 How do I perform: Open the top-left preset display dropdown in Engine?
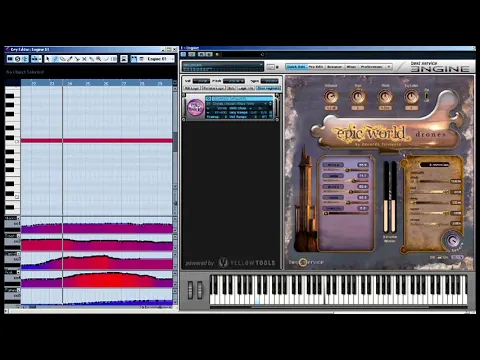[223, 67]
